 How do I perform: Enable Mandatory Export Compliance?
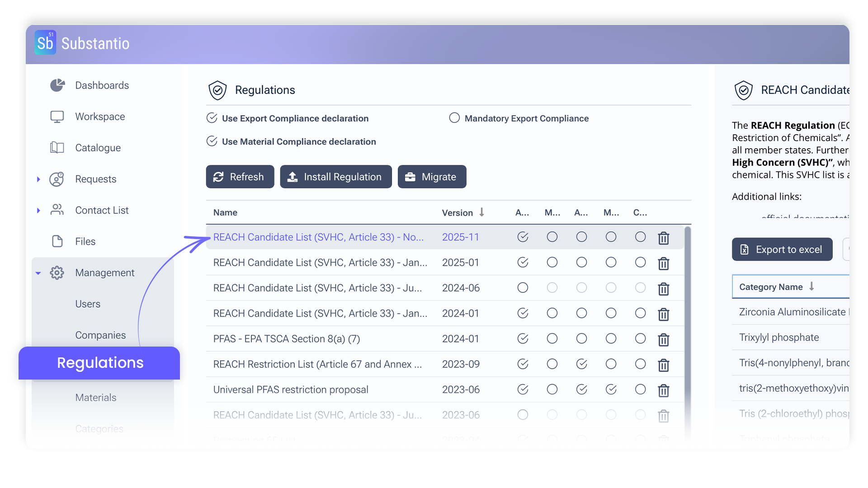(454, 118)
